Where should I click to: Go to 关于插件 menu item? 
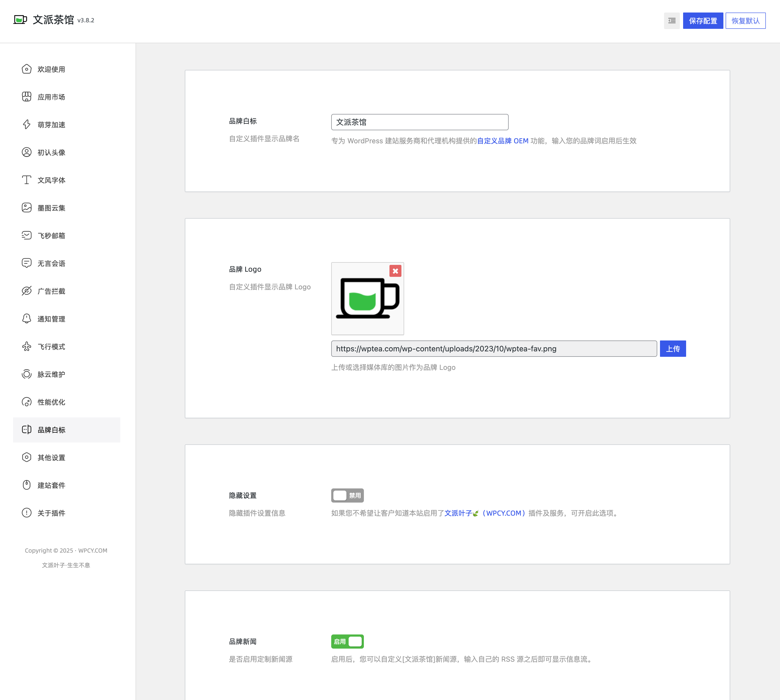click(51, 513)
